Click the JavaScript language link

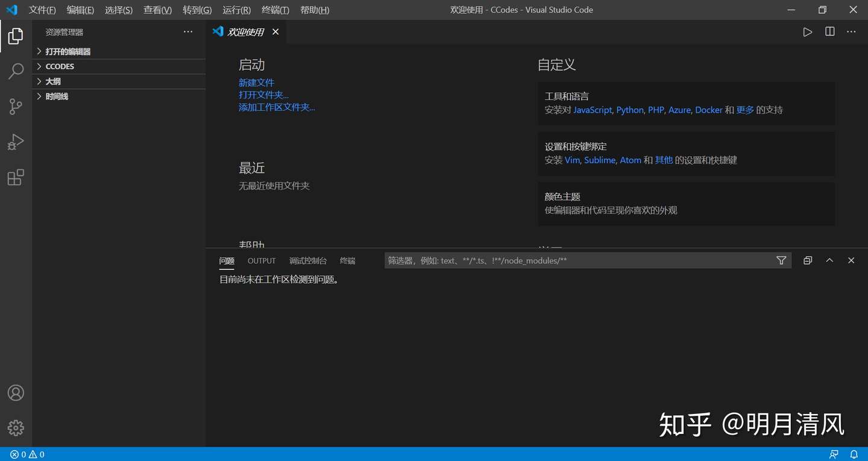(x=593, y=110)
